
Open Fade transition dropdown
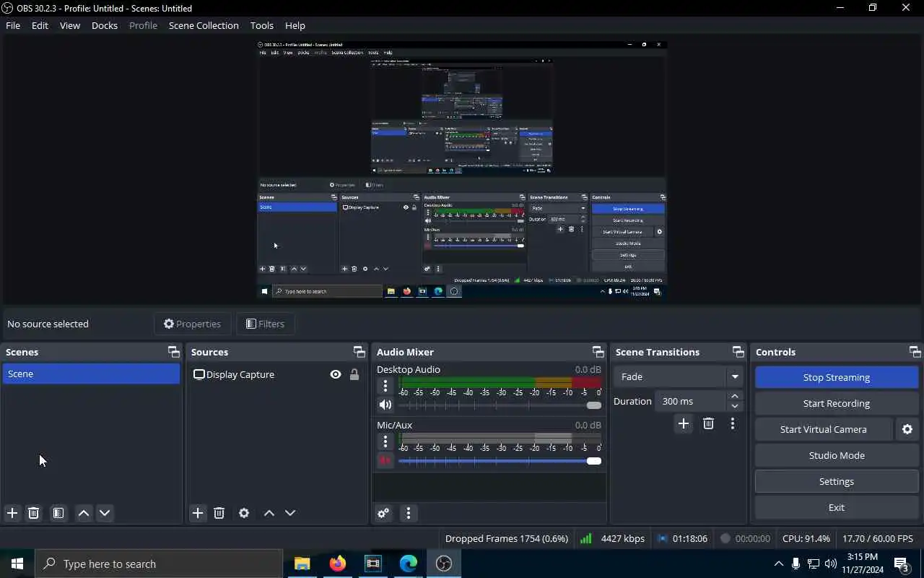pyautogui.click(x=678, y=376)
